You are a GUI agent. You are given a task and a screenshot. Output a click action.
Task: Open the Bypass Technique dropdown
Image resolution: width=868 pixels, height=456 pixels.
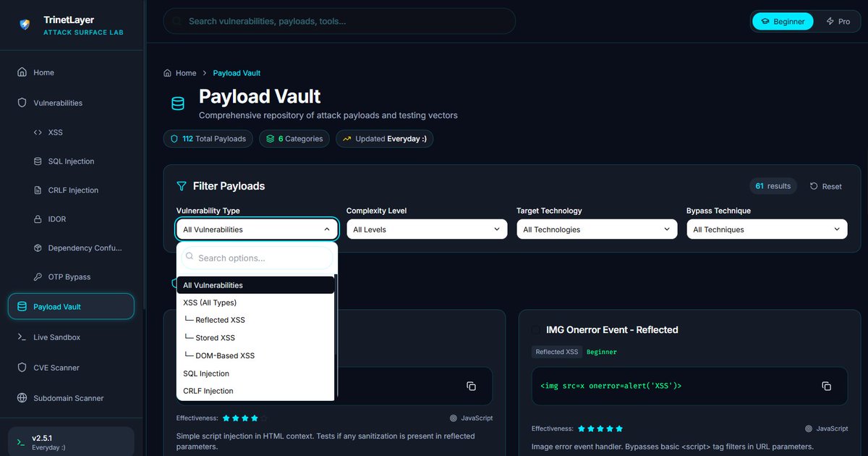coord(766,228)
